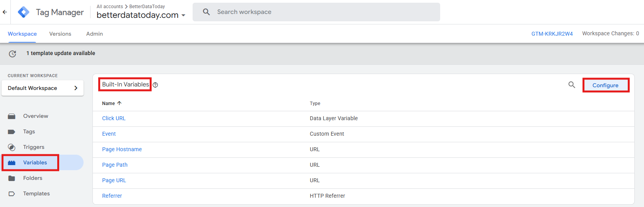
Task: Switch to the Admin tab
Action: point(94,34)
